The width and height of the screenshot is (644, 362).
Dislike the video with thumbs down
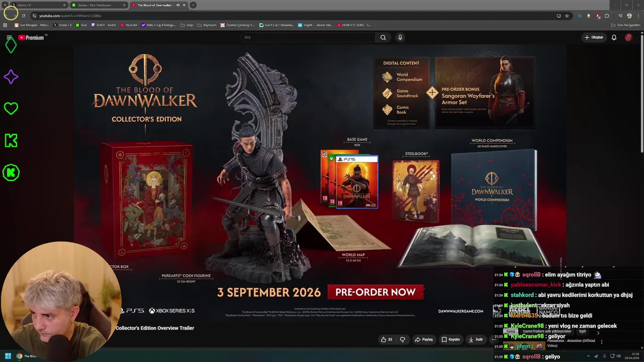pos(403,339)
